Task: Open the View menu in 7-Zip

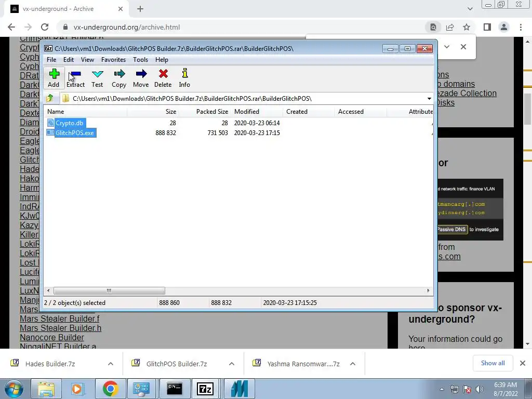Action: 87,60
